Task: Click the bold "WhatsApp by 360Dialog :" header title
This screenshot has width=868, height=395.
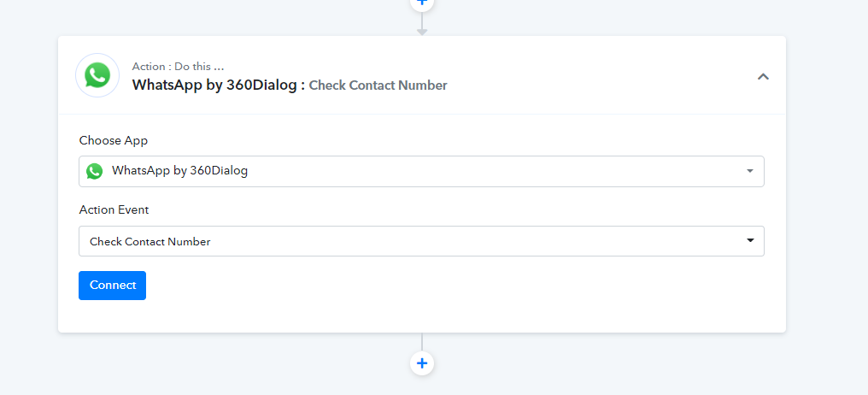Action: click(x=219, y=85)
